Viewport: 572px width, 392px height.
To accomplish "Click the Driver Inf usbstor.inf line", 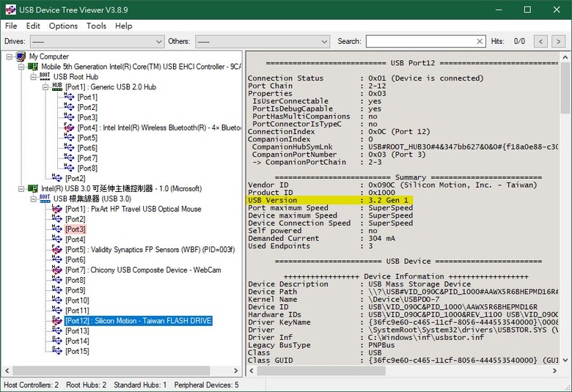I will click(x=366, y=338).
